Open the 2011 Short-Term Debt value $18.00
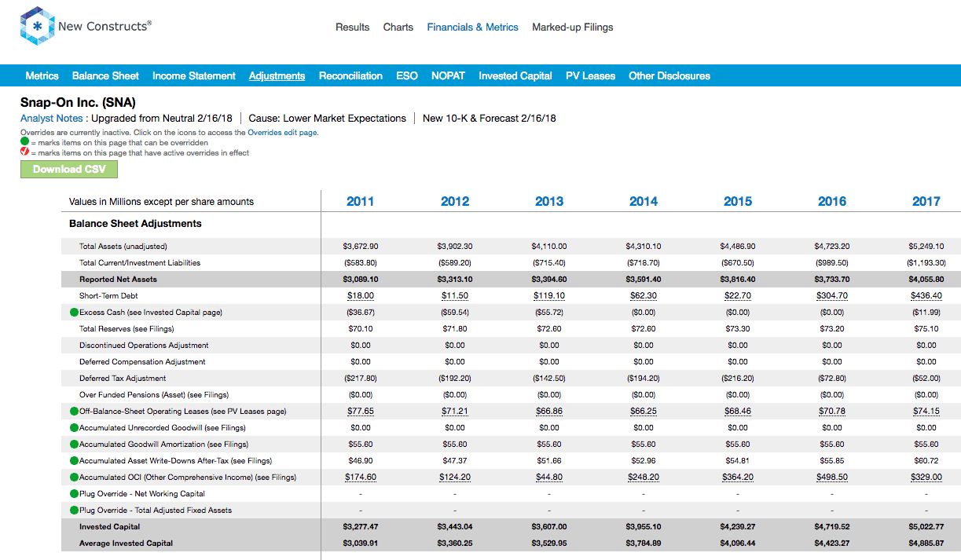961x560 pixels. click(361, 296)
